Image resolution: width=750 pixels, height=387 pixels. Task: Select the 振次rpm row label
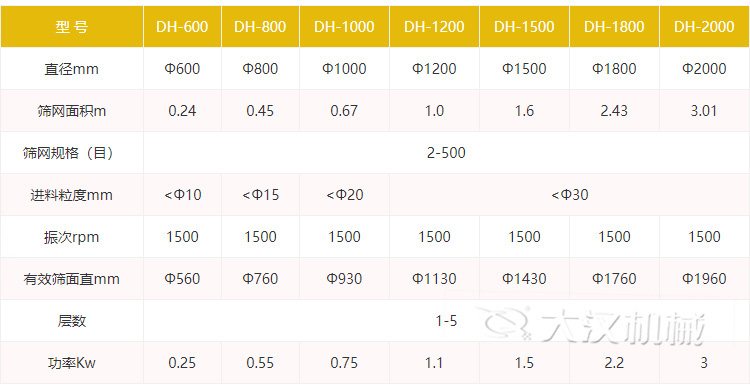coord(72,237)
